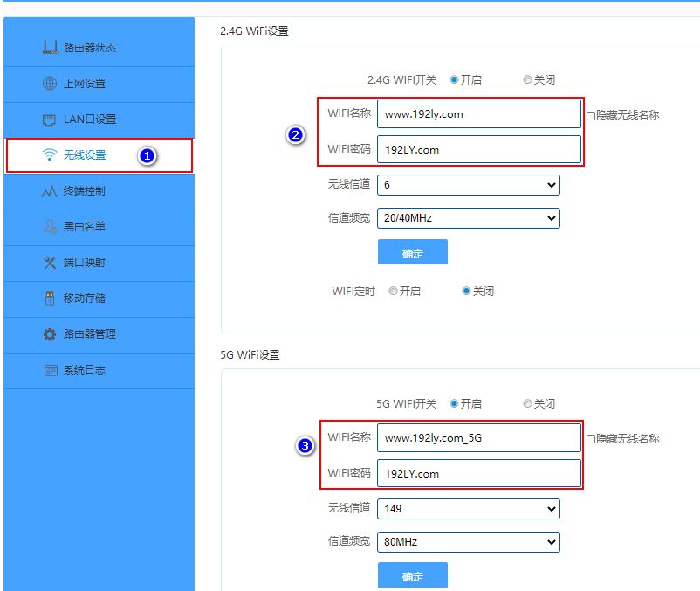This screenshot has width=700, height=591.
Task: Open 系统日志 menu item
Action: [100, 370]
